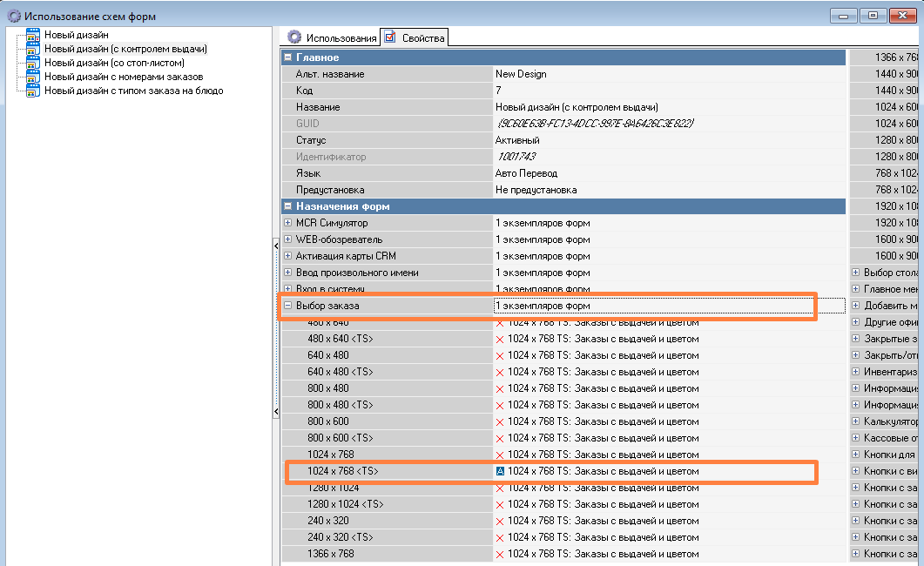
Task: Switch to the 'Использования' tab
Action: point(333,37)
